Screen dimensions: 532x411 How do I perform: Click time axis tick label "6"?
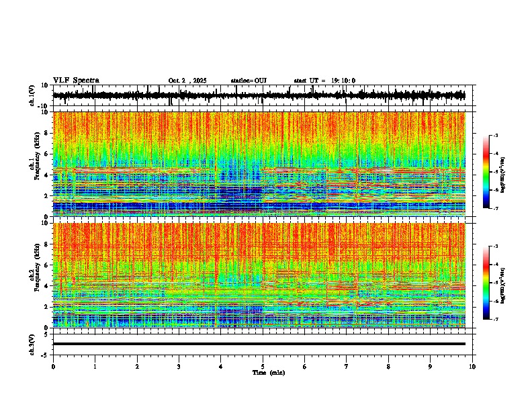pyautogui.click(x=305, y=367)
